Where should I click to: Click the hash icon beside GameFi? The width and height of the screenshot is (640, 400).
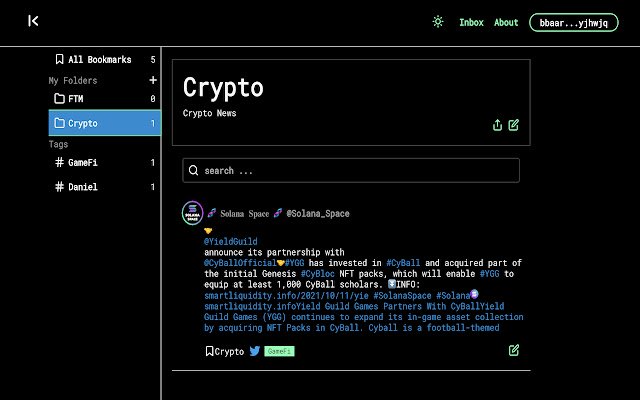pyautogui.click(x=60, y=162)
